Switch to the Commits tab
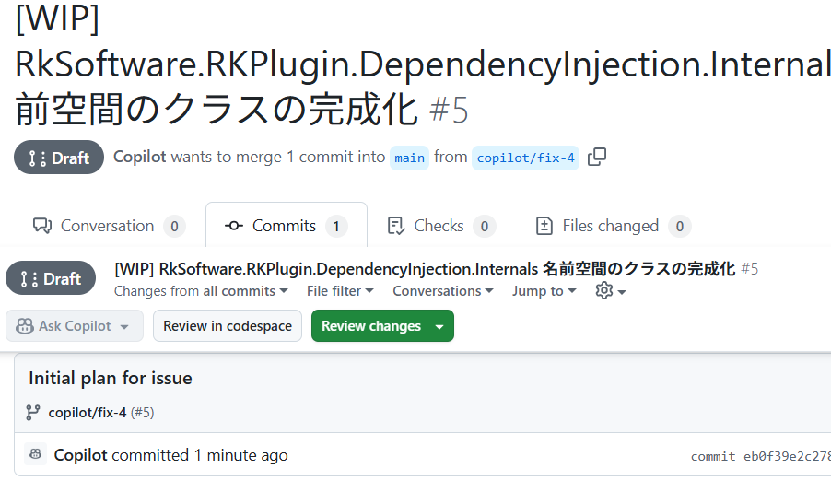The image size is (831, 504). tap(287, 226)
